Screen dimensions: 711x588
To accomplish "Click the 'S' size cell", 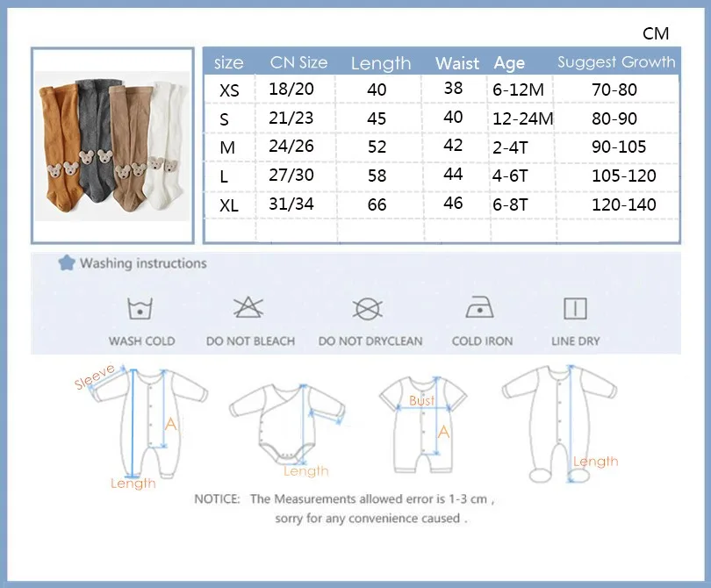I will (x=224, y=119).
